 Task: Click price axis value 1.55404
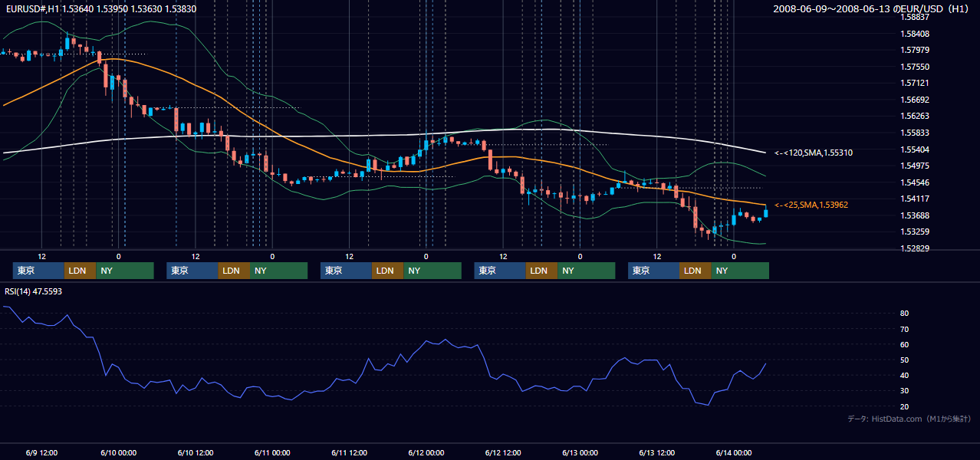point(915,149)
